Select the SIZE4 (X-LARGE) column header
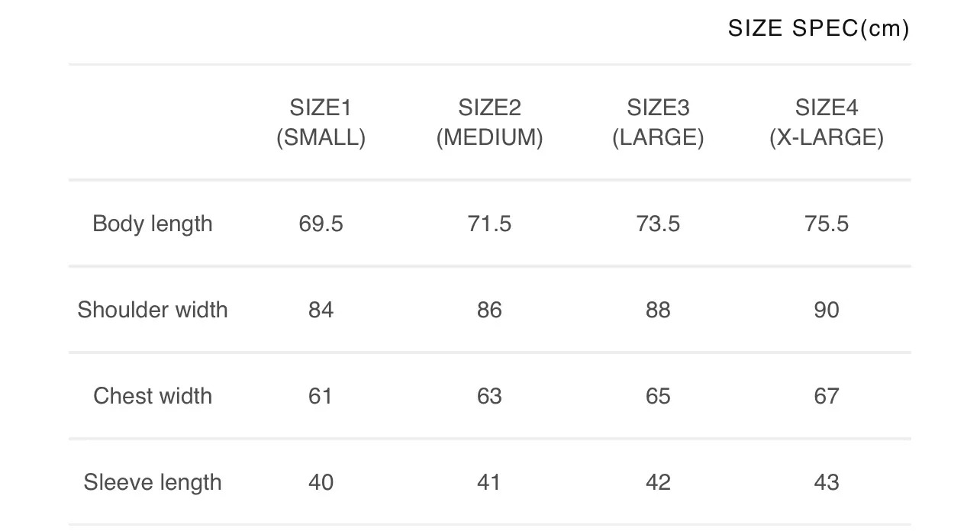Image resolution: width=980 pixels, height=531 pixels. point(827,122)
